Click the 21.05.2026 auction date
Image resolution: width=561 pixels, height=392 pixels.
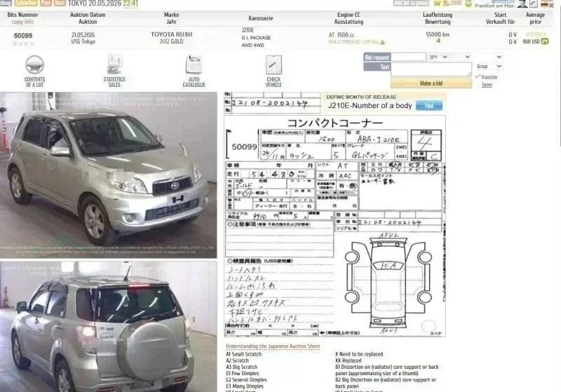[x=83, y=35]
